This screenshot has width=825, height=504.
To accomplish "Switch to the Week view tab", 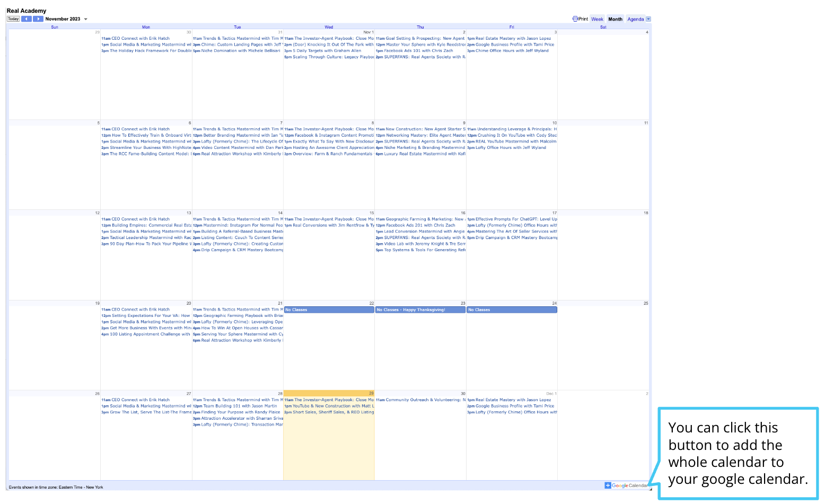I will click(597, 19).
